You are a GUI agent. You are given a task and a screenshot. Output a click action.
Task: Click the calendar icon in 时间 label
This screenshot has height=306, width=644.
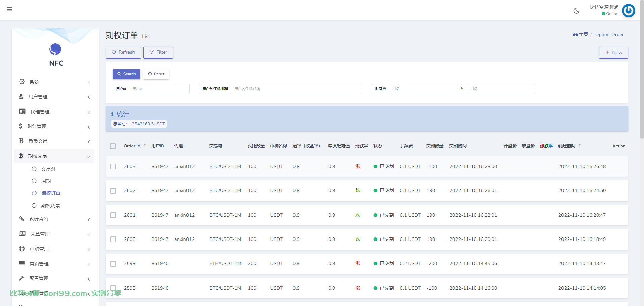click(x=384, y=89)
